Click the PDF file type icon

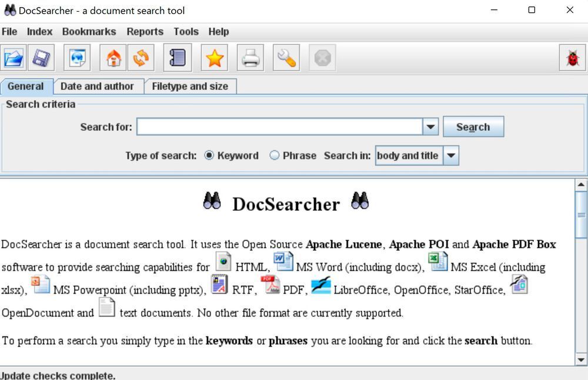[x=270, y=284]
